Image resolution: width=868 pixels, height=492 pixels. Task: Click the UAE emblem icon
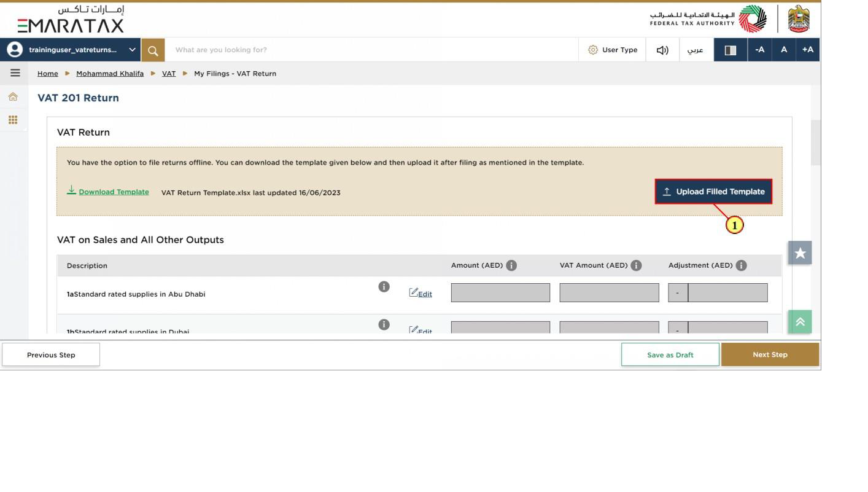[x=798, y=19]
